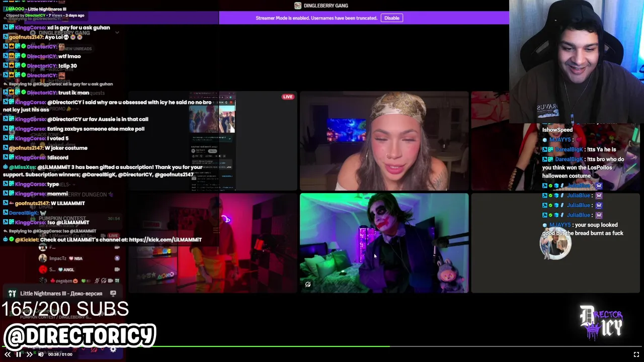Click the muted icon on the Joker tile
Screen dimensions: 644x362
point(308,285)
